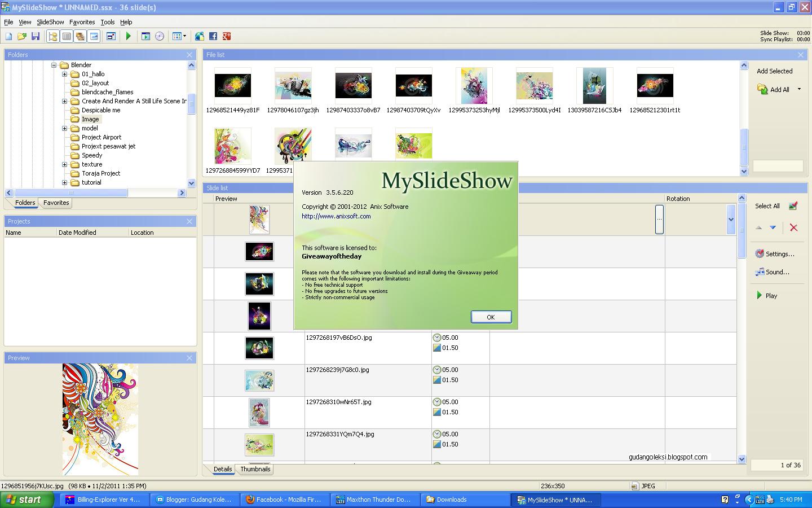The width and height of the screenshot is (812, 508).
Task: Toggle the Projects list panel toolbar button
Action: (67, 36)
